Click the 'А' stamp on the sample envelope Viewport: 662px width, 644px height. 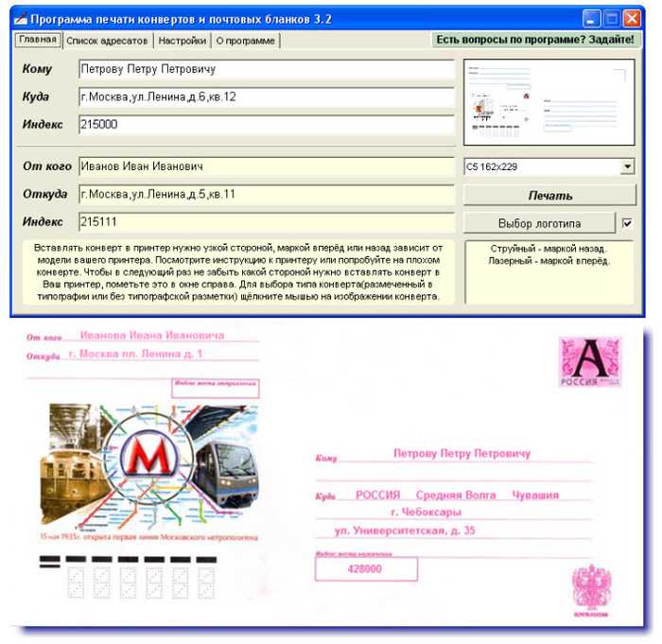coord(590,361)
